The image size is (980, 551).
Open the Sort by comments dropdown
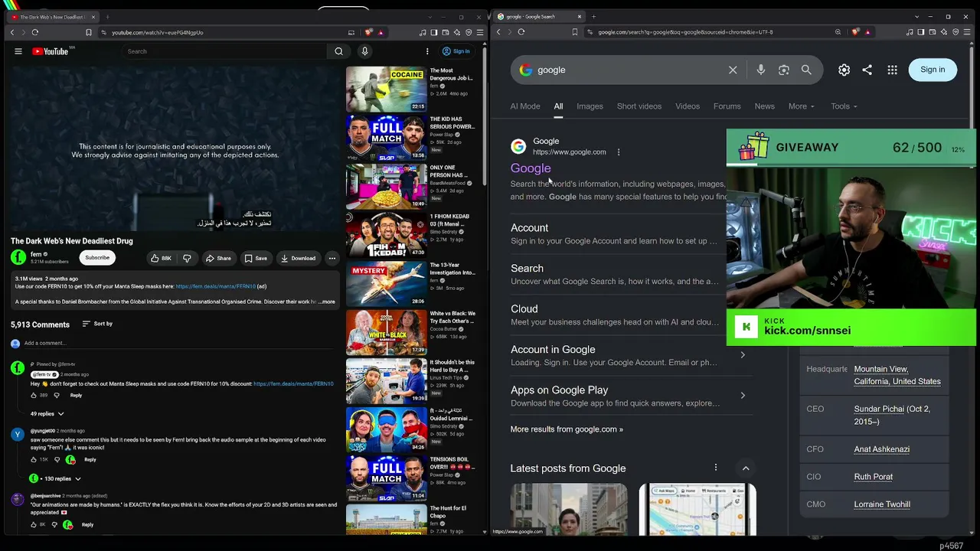point(97,324)
